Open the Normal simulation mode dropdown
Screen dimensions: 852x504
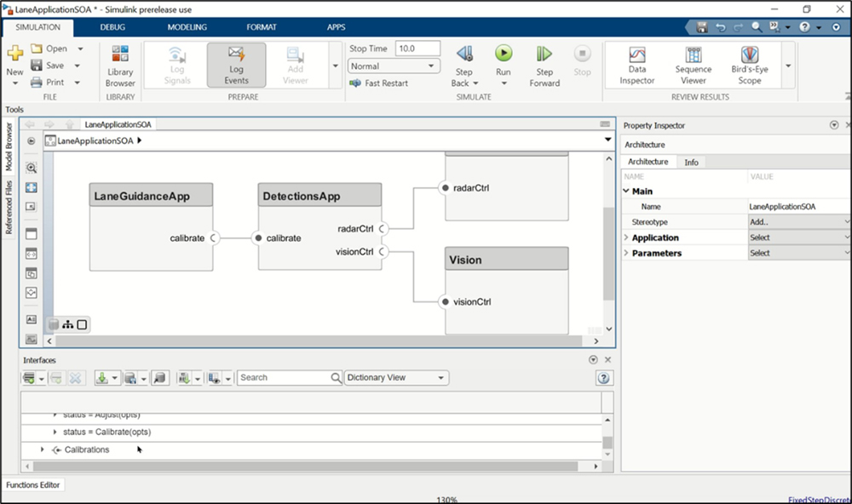(394, 66)
